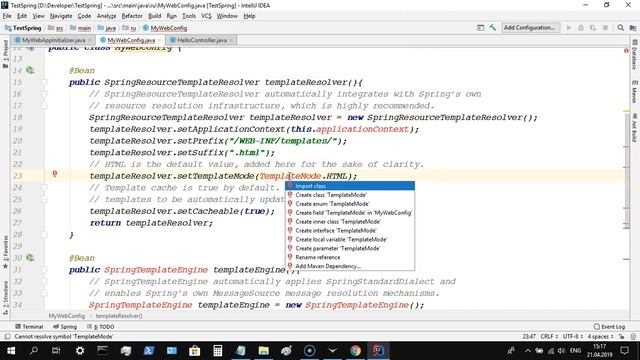This screenshot has width=640, height=360.
Task: Click the editor vertical scrollbar track
Action: 627,180
